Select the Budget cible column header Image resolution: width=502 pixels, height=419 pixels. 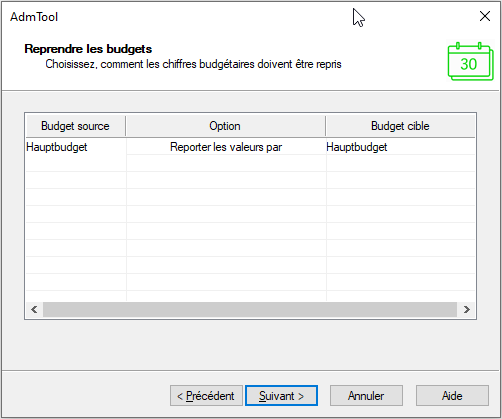click(x=400, y=126)
